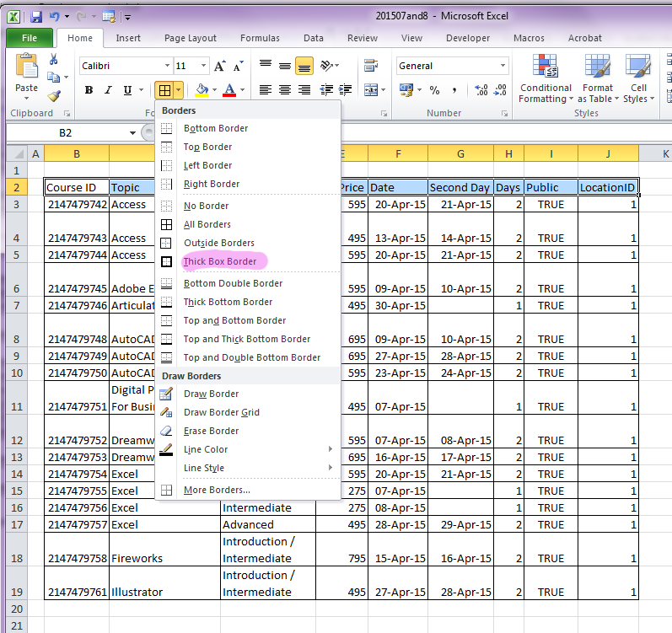Click the Save icon in Quick Access Toolbar
Screen dimensions: 672x633
point(36,17)
